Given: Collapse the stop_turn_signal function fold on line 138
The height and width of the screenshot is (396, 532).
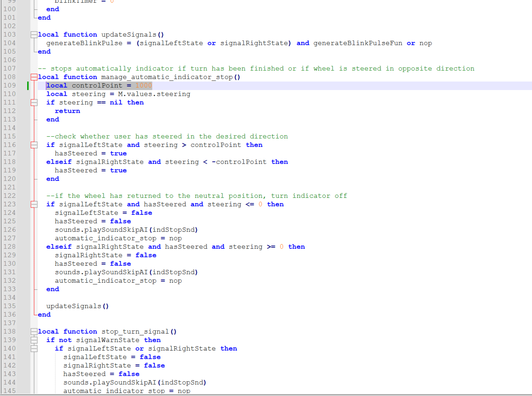Looking at the screenshot, I should coord(34,331).
